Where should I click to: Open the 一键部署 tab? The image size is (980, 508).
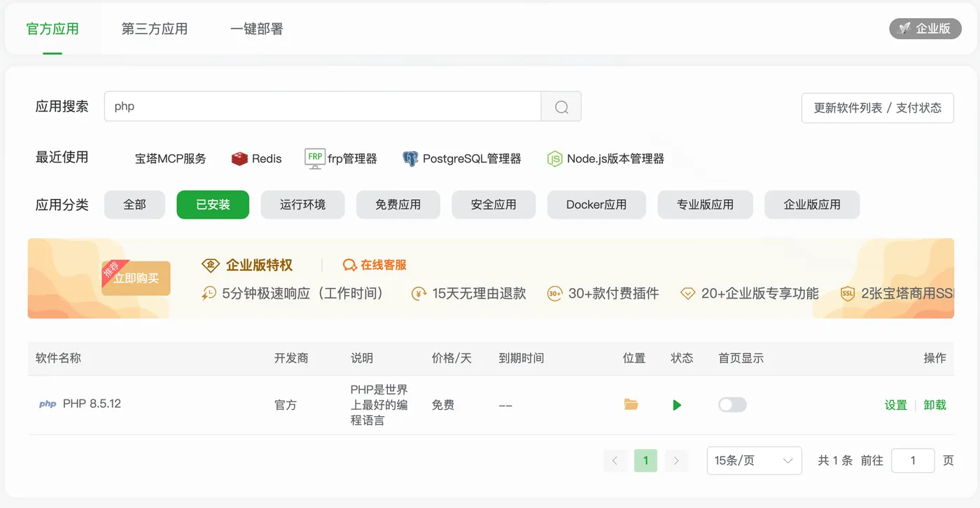(x=256, y=29)
